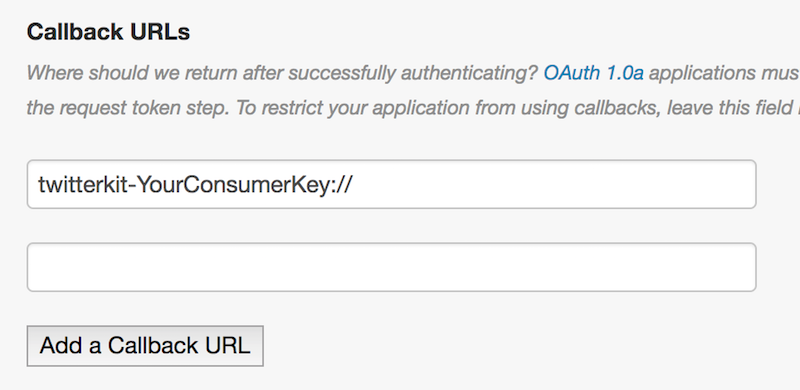Open the OAuth 1.0a link
The image size is (800, 390).
(x=593, y=73)
